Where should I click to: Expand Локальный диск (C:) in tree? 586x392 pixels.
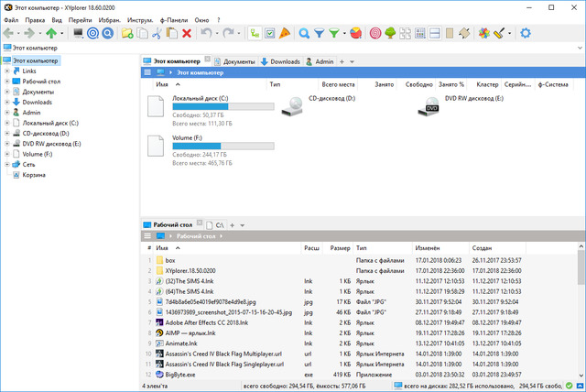click(7, 123)
